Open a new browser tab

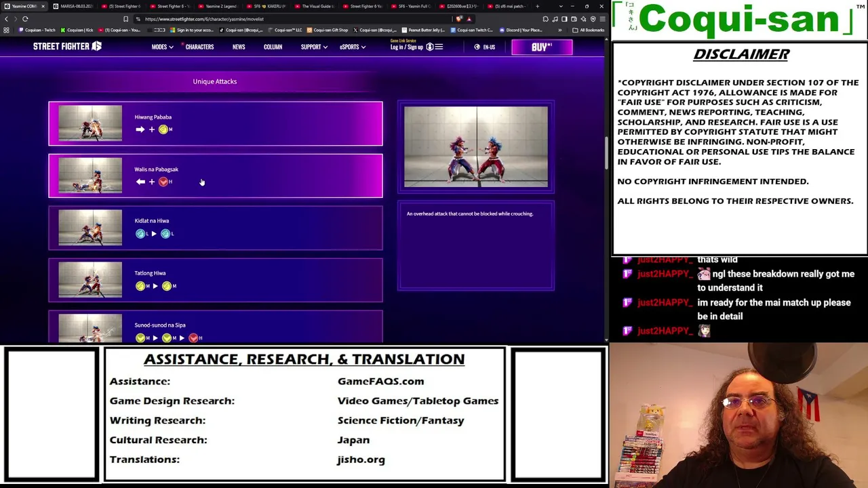click(x=538, y=6)
